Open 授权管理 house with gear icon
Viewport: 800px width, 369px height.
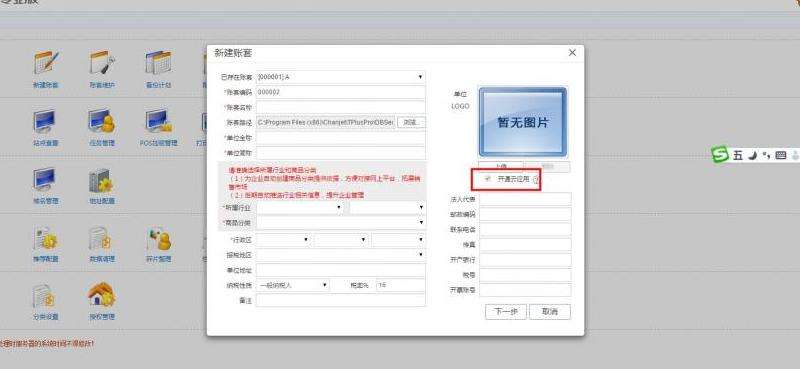(x=102, y=295)
